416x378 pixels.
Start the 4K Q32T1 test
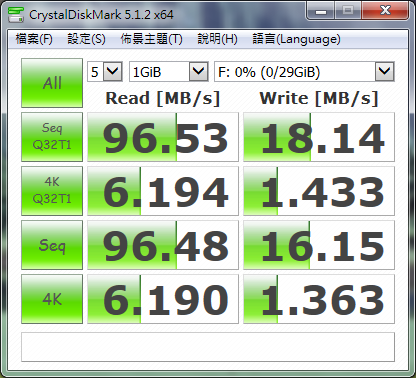coord(52,191)
